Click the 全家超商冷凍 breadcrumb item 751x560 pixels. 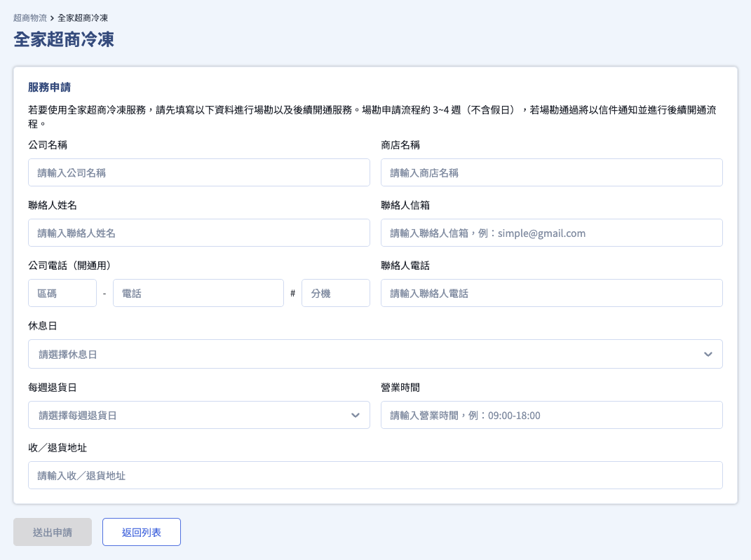tap(83, 18)
